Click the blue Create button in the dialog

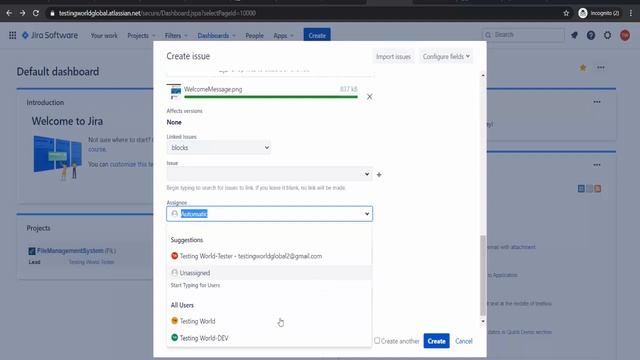[x=436, y=341]
